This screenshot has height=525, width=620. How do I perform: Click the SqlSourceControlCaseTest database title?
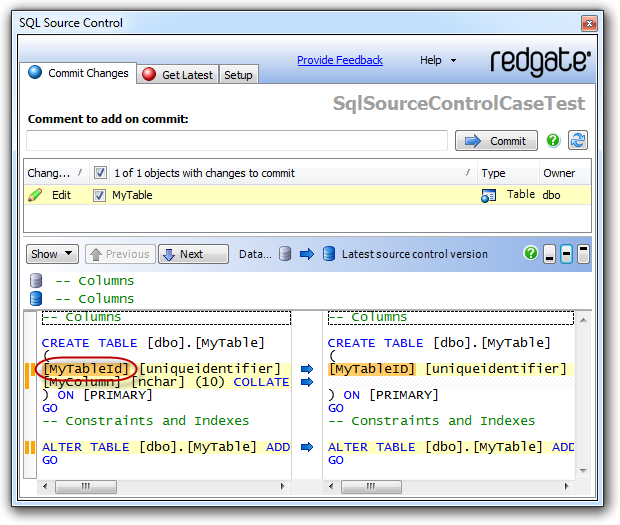click(x=459, y=103)
